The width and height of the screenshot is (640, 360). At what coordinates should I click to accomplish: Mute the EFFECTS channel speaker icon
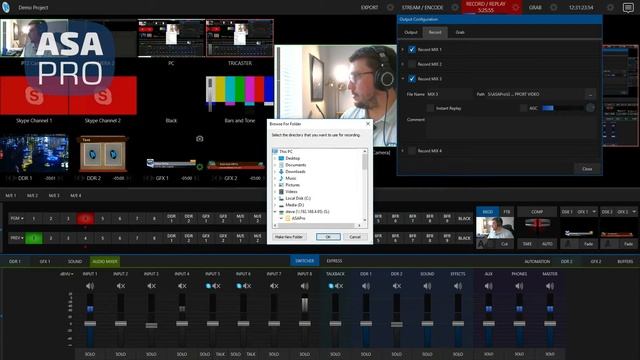click(x=458, y=286)
